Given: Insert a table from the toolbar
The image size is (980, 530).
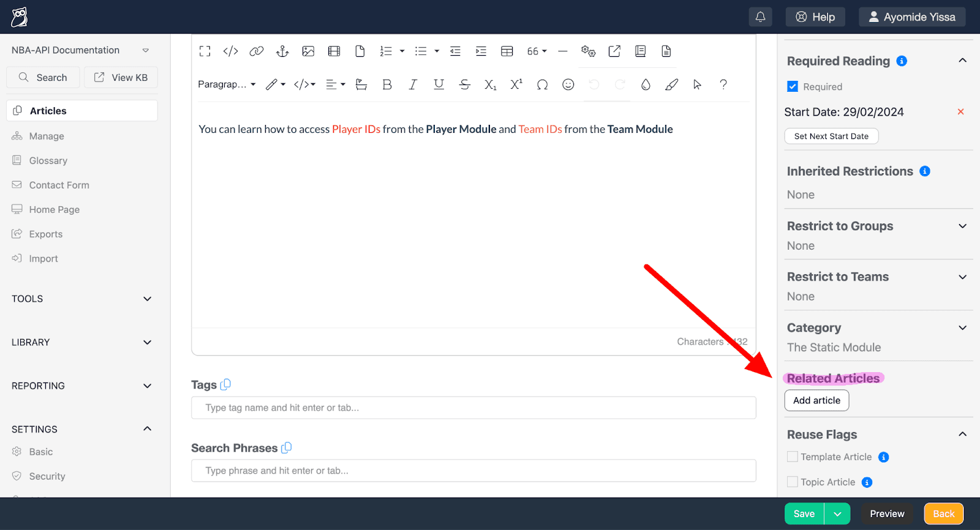Looking at the screenshot, I should pyautogui.click(x=507, y=51).
